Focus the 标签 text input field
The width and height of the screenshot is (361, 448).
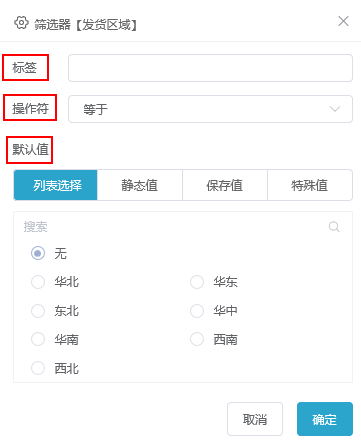coord(210,68)
